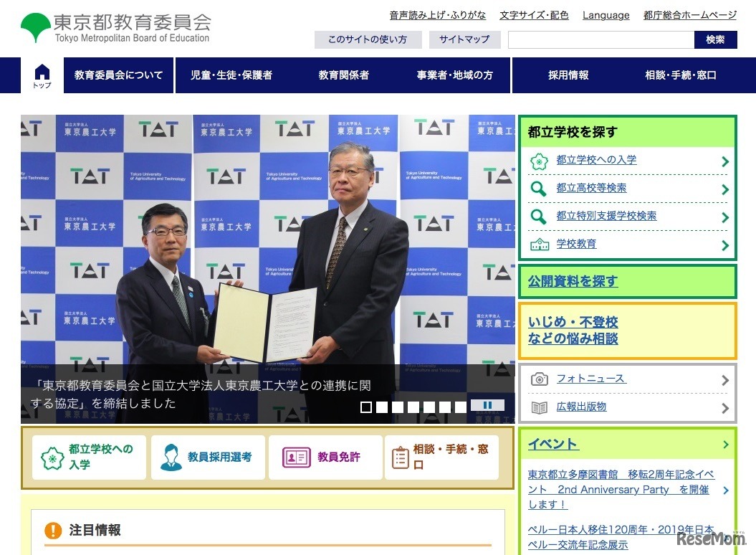Click open book icon beside 広報出版物
756x555 pixels.
click(539, 408)
